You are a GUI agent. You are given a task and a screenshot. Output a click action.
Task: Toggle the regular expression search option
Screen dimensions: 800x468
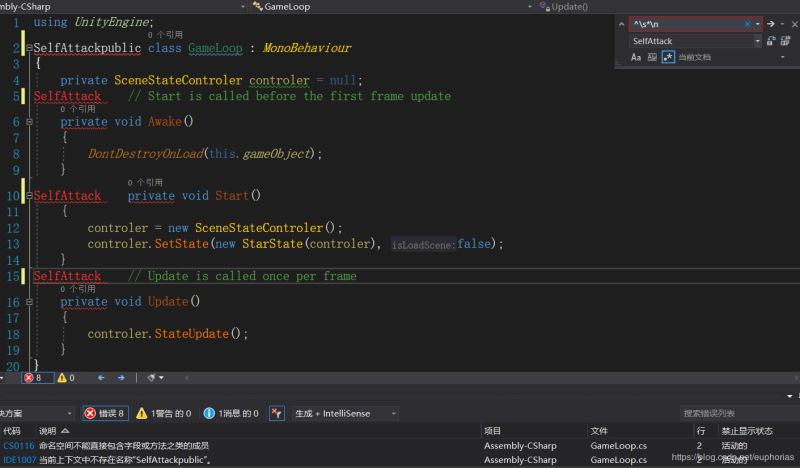tap(668, 58)
